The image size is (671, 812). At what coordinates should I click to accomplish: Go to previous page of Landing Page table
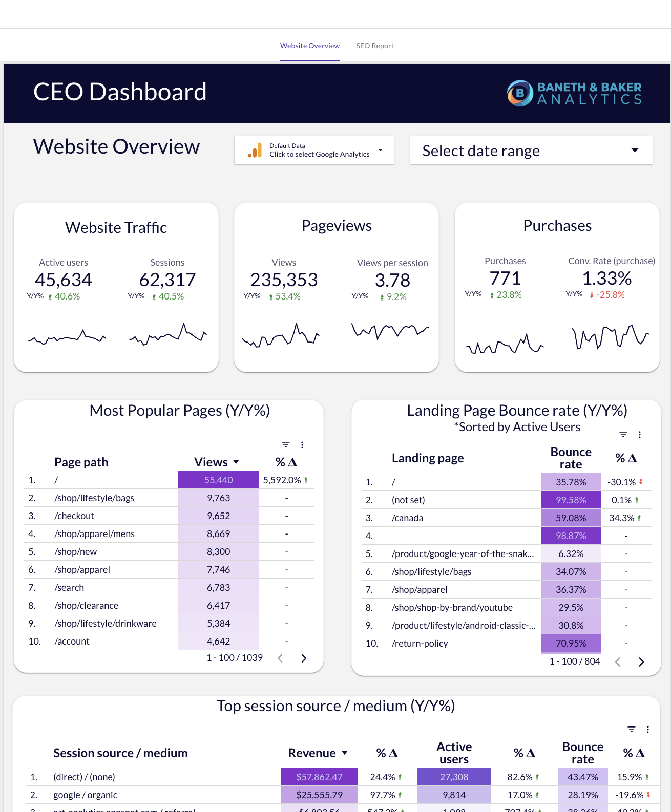click(x=618, y=662)
